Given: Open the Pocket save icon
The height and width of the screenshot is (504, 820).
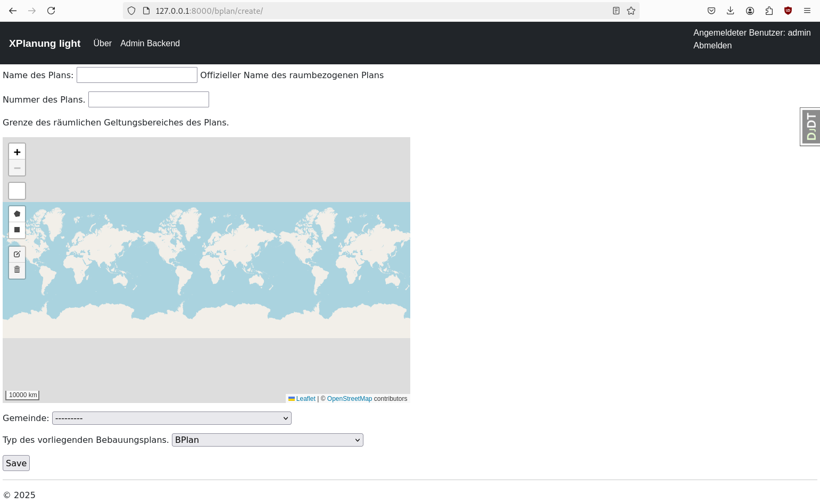Looking at the screenshot, I should (711, 11).
